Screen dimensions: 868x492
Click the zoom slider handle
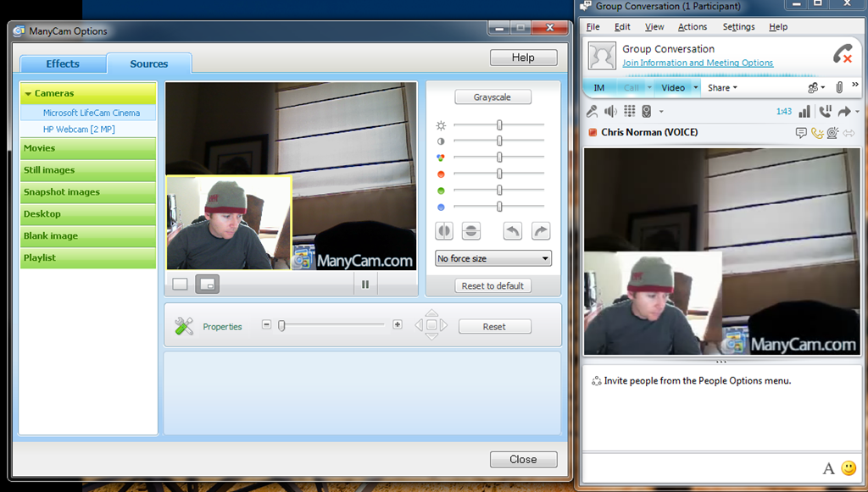pos(281,326)
